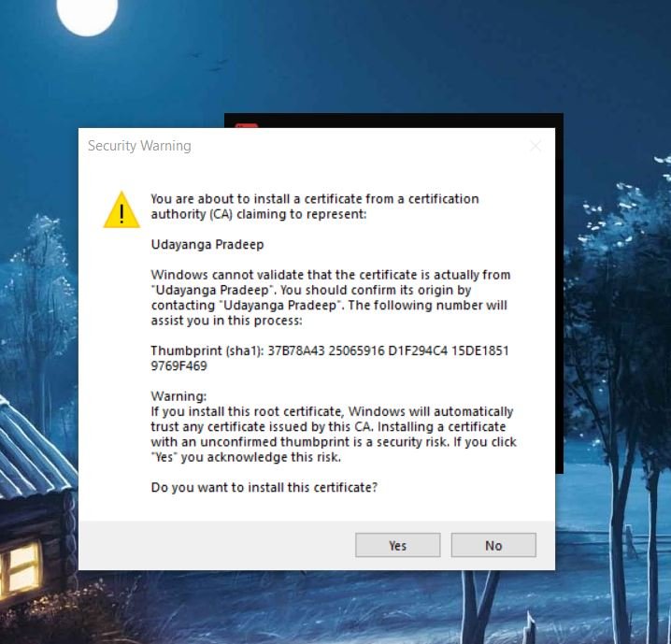Click the yellow warning triangle icon
Screen dimensions: 671x644
[x=121, y=210]
